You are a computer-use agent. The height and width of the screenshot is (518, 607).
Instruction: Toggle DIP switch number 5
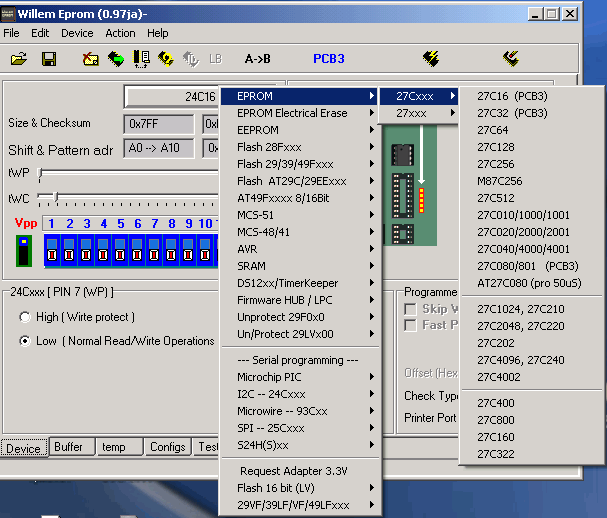(x=120, y=250)
